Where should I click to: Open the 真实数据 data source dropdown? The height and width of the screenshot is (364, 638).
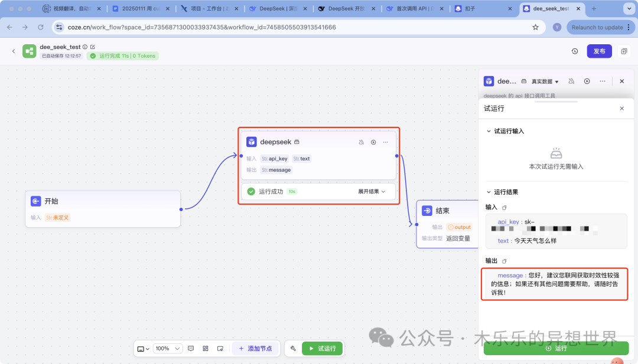pos(545,81)
